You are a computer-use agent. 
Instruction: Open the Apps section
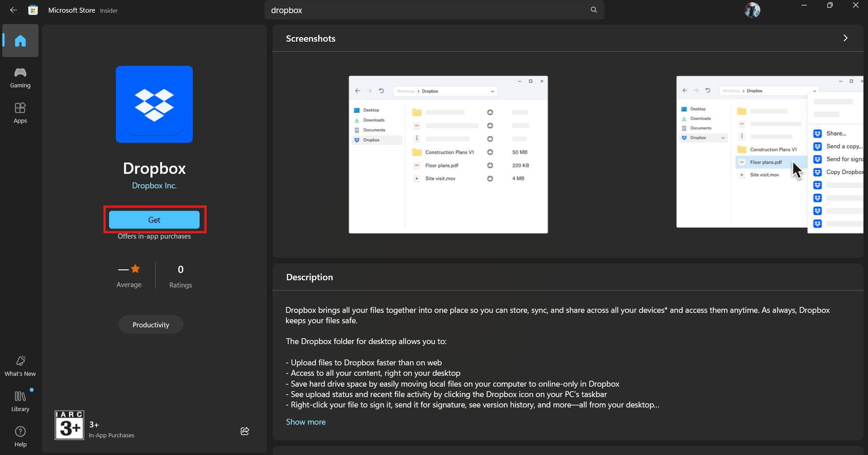(x=20, y=112)
